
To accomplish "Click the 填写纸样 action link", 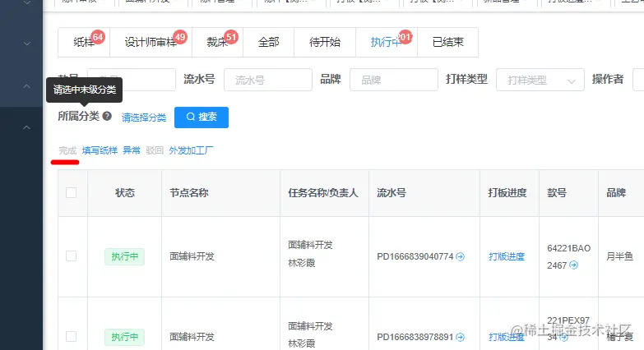I will [100, 150].
